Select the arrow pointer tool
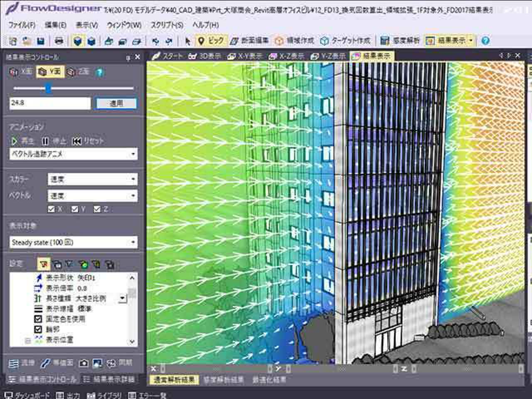 point(187,41)
